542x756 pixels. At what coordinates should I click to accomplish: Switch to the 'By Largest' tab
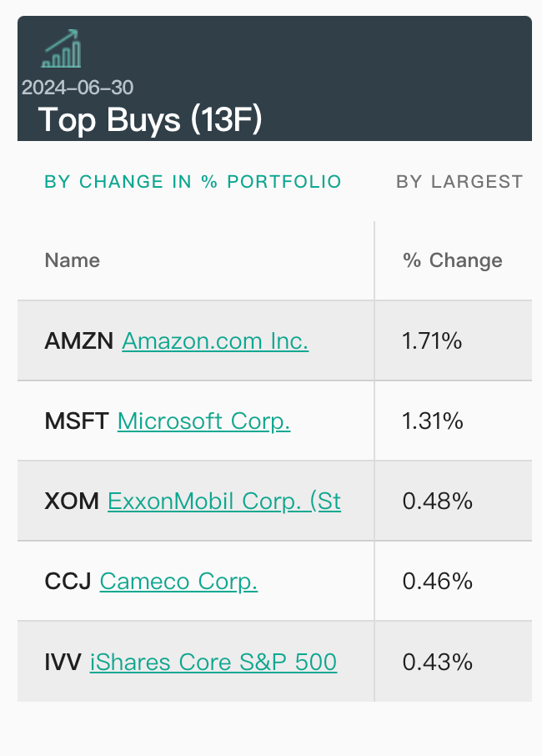click(459, 182)
